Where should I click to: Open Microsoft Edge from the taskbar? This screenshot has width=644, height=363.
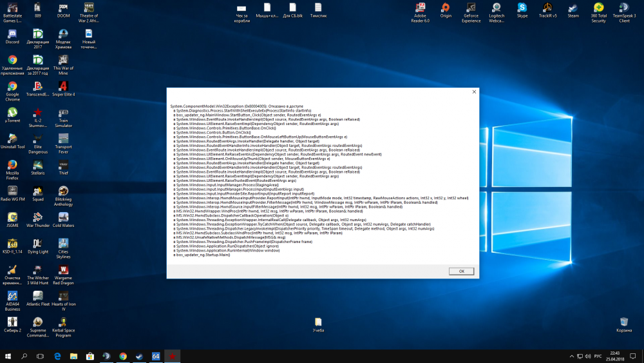[x=57, y=356]
